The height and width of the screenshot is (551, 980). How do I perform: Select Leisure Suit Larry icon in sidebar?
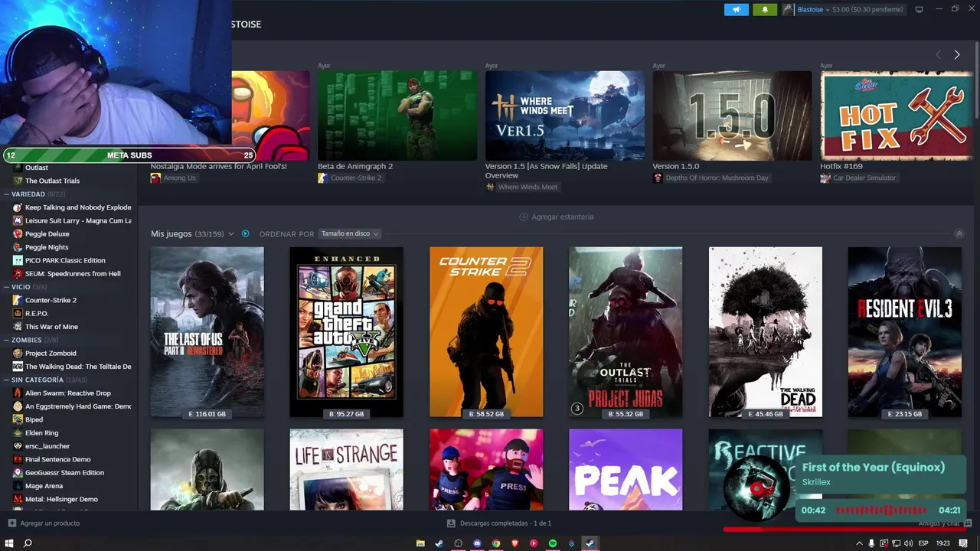point(18,220)
